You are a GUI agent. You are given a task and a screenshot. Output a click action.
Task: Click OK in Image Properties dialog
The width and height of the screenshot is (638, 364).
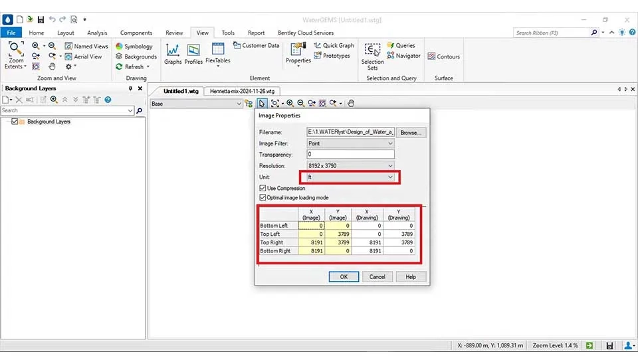tap(344, 276)
